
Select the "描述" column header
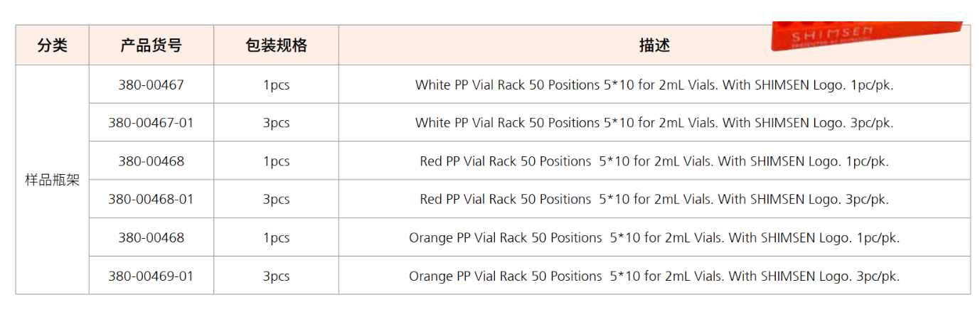coord(654,45)
